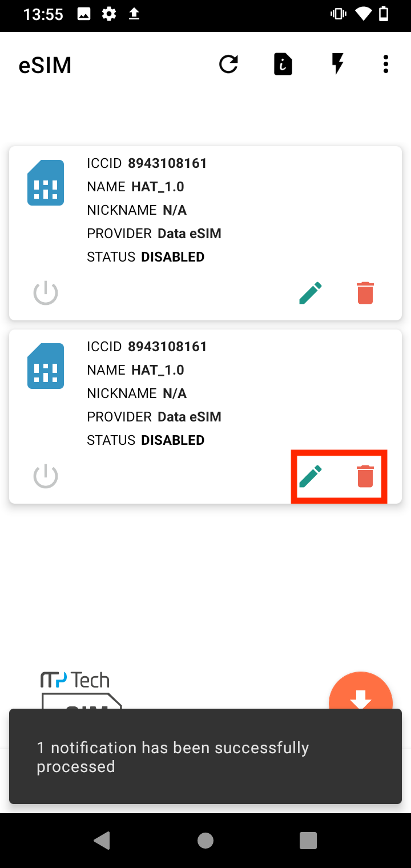Delete the first HAT_1.0 eSIM profile

pos(365,292)
